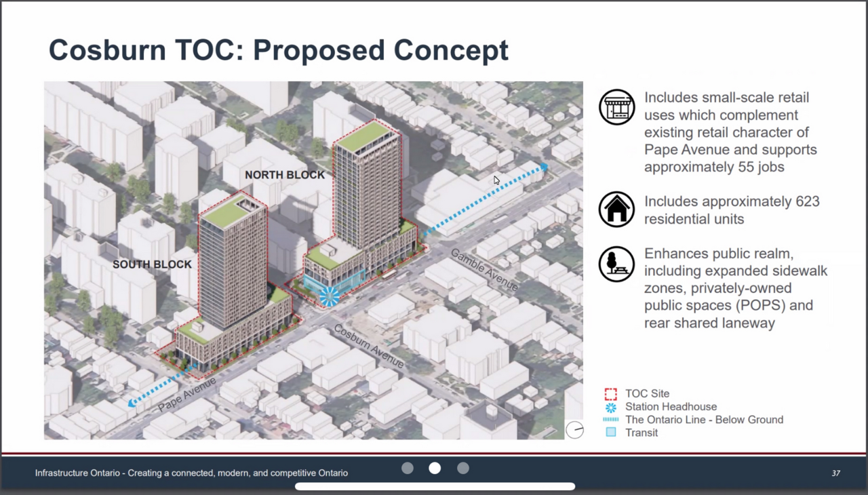Image resolution: width=868 pixels, height=495 pixels.
Task: Click the Cosburn Avenue street label
Action: (x=368, y=346)
